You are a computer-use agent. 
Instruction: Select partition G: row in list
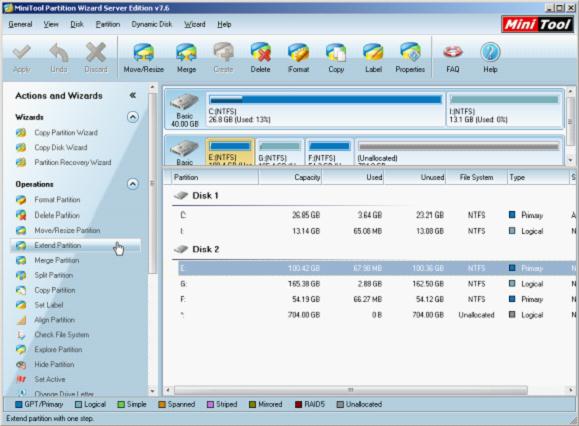point(375,284)
